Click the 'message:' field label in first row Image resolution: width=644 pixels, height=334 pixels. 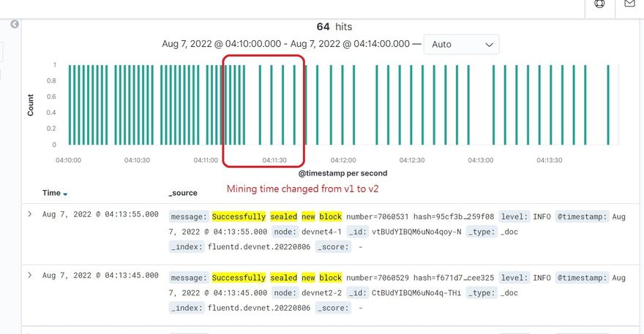[x=190, y=217]
